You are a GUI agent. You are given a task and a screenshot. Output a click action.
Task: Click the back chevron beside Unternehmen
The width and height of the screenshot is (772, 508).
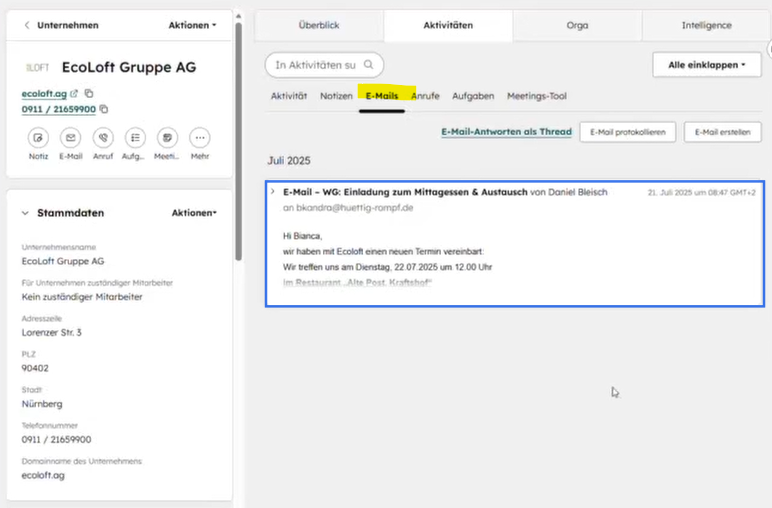(x=26, y=25)
